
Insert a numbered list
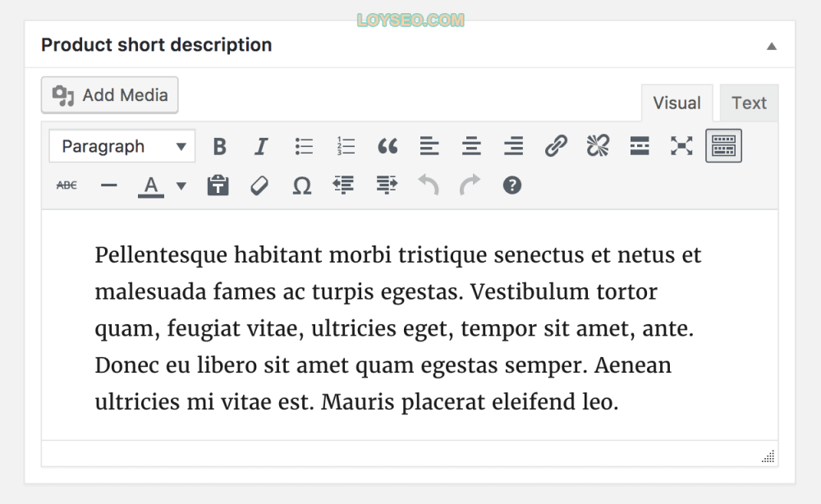(346, 146)
